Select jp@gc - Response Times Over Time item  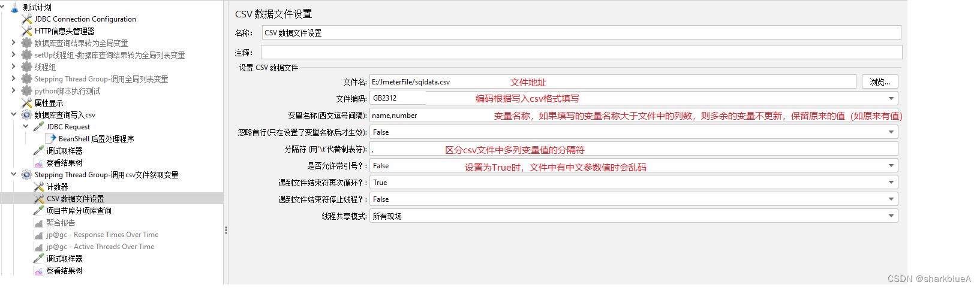(x=103, y=235)
